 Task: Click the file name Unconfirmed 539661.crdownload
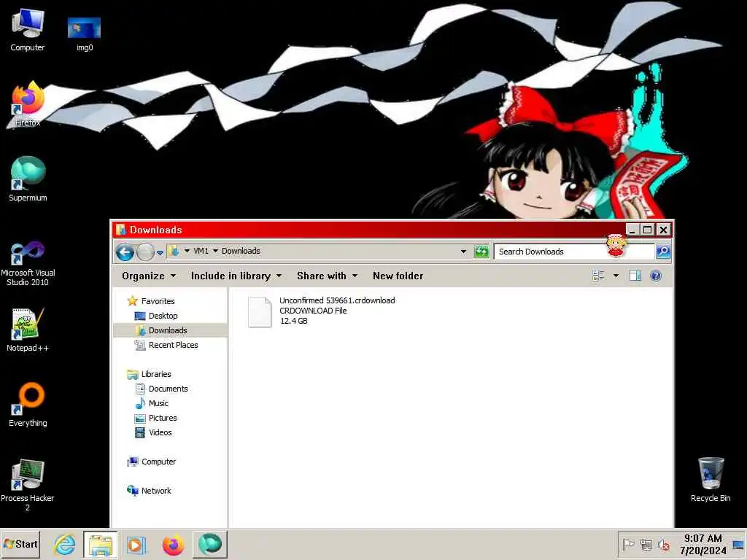point(337,300)
